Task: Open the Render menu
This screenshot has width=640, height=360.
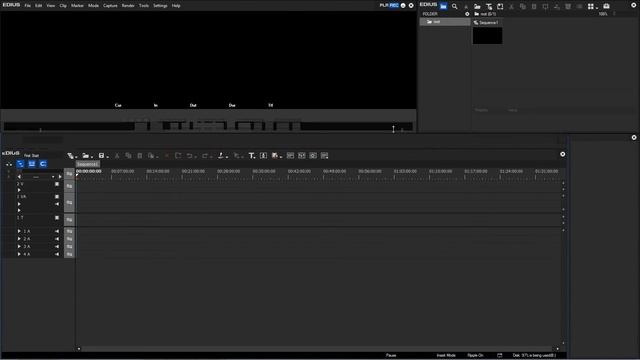Action: pyautogui.click(x=128, y=6)
